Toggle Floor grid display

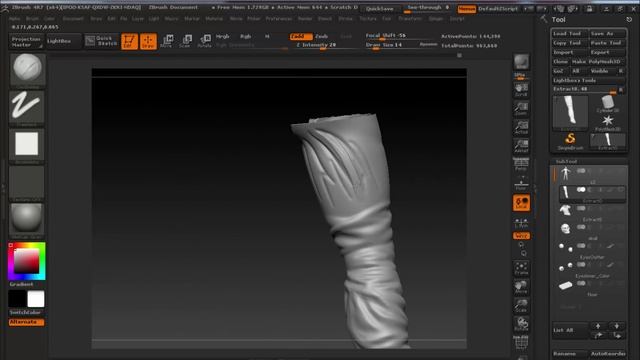coord(521,183)
